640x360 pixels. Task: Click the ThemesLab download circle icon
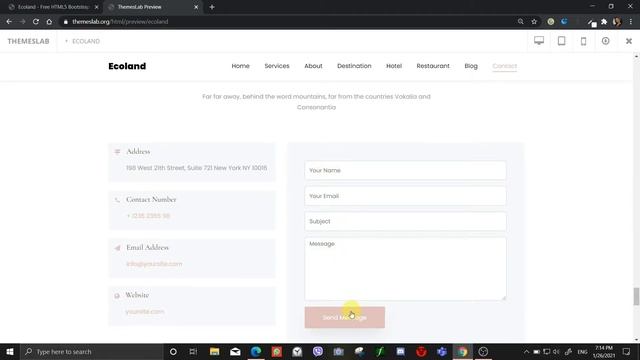pos(606,41)
